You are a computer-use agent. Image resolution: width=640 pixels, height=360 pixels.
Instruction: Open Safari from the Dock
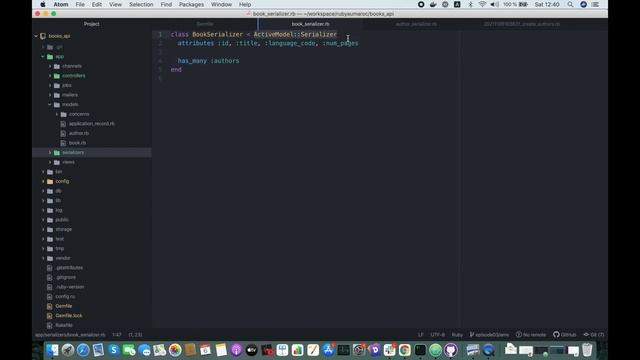click(x=83, y=350)
